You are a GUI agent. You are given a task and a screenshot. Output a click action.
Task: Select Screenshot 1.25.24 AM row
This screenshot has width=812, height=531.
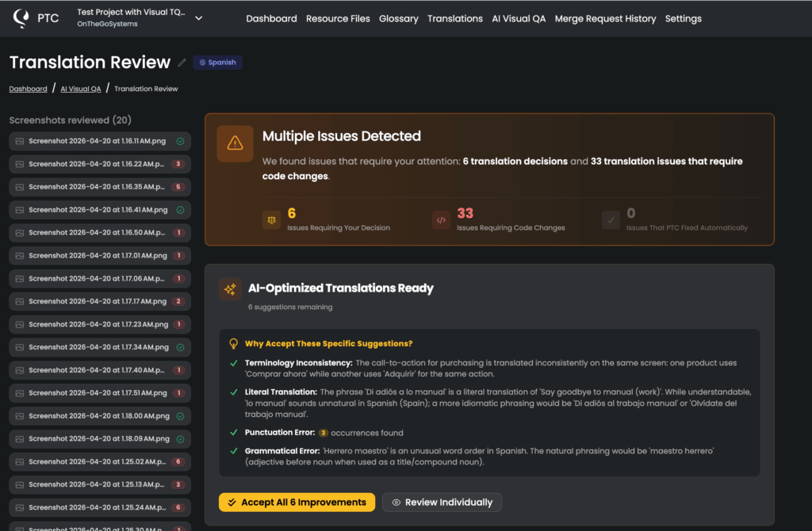[100, 508]
